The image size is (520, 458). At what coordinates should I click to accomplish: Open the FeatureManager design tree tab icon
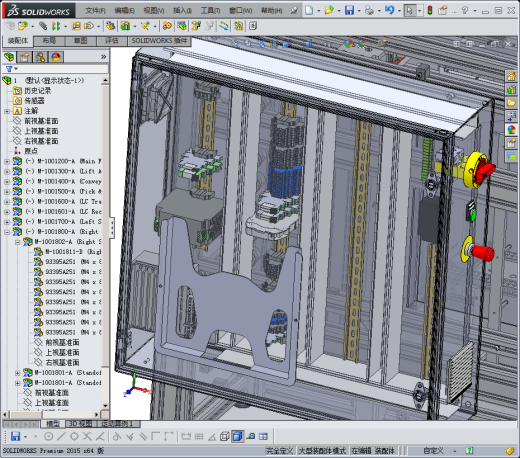(9, 57)
